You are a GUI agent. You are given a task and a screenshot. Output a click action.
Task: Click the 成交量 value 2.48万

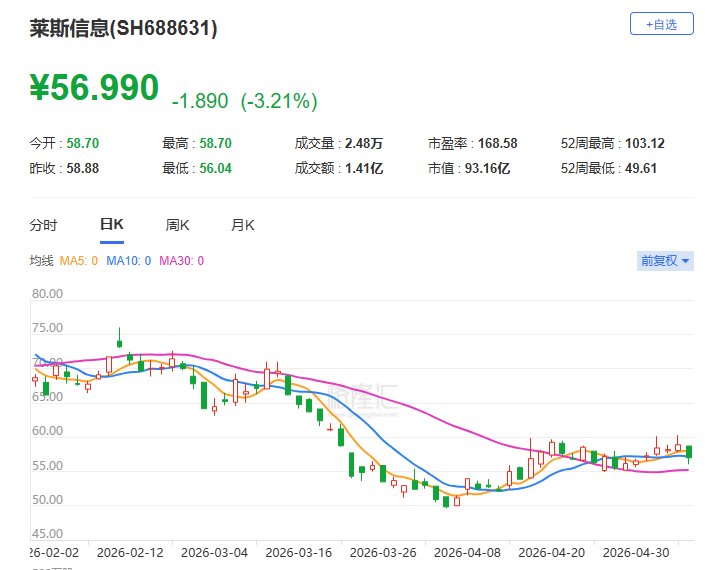click(364, 143)
